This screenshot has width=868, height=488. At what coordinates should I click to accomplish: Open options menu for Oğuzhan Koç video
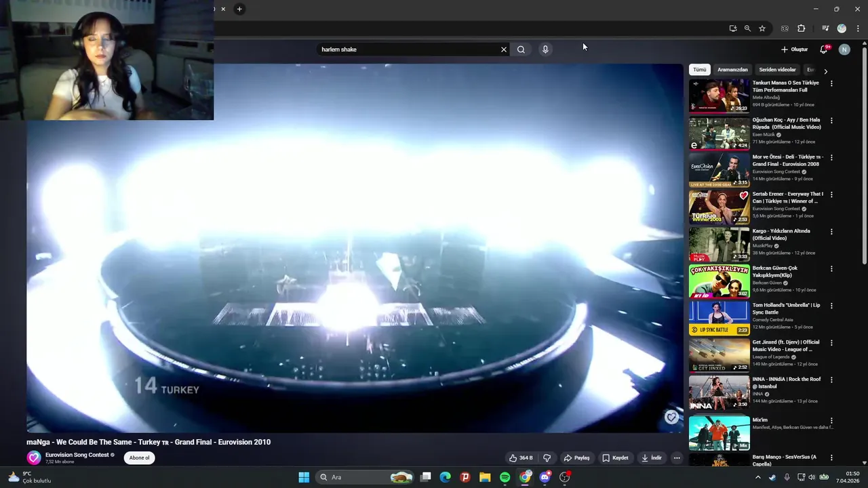click(x=831, y=121)
